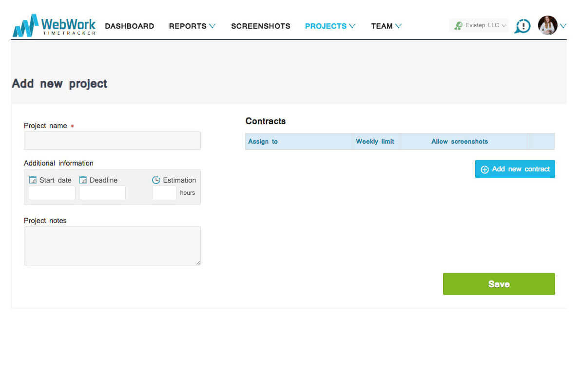The width and height of the screenshot is (579, 392).
Task: Click the Weekly limit column header
Action: click(375, 141)
